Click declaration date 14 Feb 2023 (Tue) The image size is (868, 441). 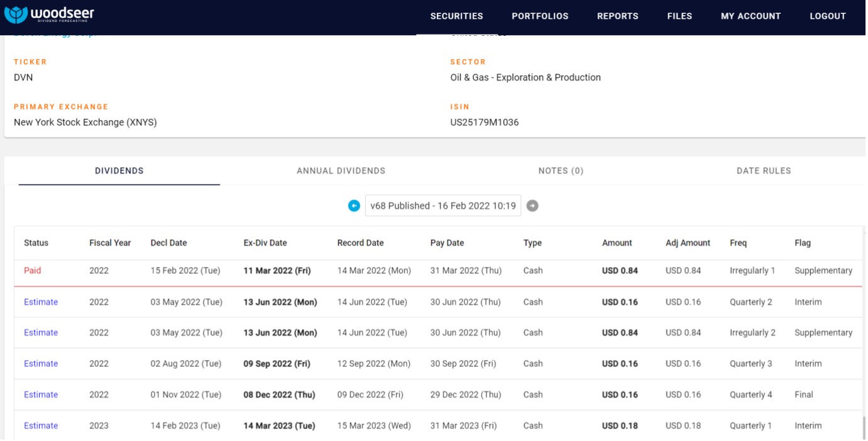[185, 426]
